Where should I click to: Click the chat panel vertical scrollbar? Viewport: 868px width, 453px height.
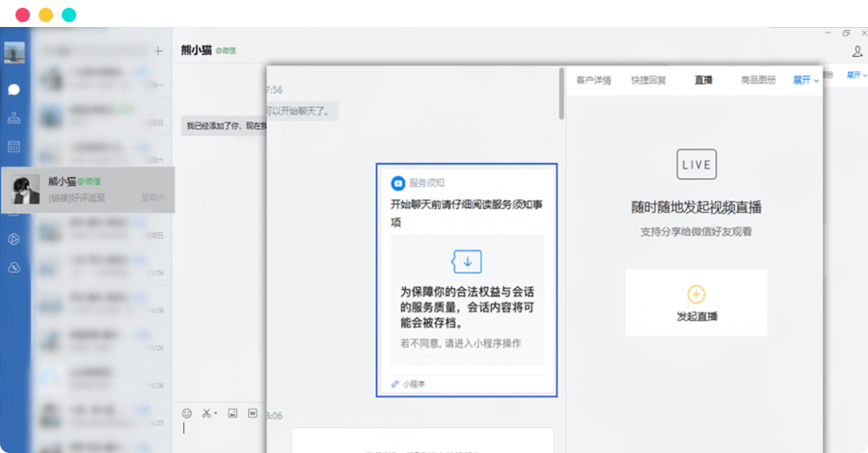tap(561, 94)
